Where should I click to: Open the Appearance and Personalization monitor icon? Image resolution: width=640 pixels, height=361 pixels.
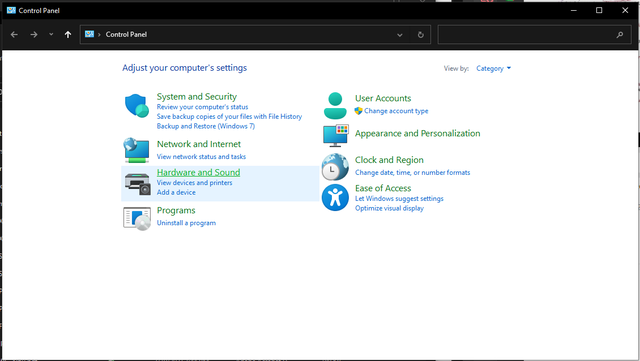tap(336, 136)
